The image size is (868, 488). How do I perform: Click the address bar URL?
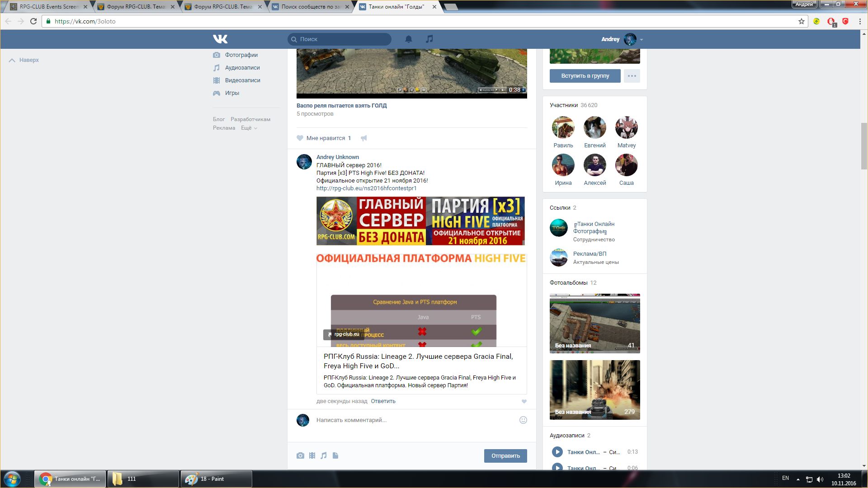pyautogui.click(x=85, y=21)
